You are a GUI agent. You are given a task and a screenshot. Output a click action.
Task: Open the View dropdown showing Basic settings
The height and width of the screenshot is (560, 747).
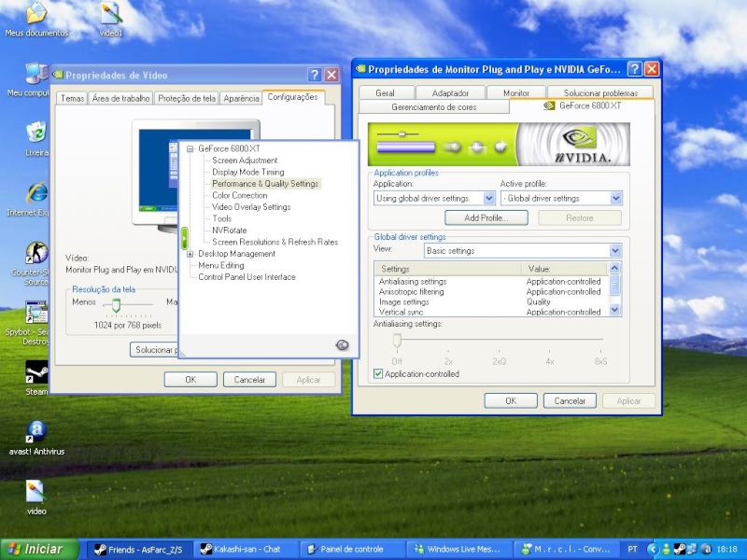(615, 250)
